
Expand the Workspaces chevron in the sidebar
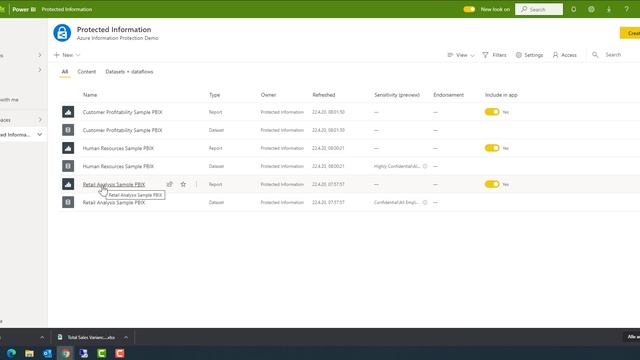pos(40,120)
